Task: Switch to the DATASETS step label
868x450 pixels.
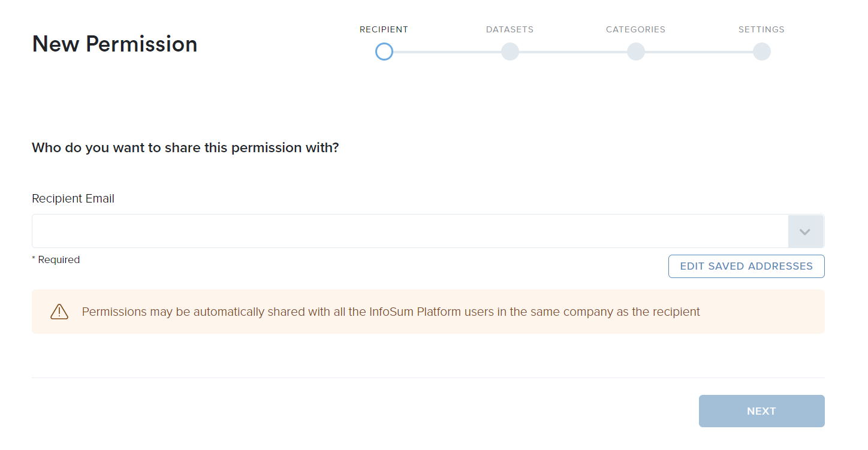Action: coord(510,29)
